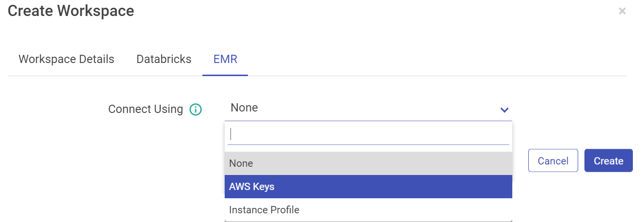The height and width of the screenshot is (222, 644).
Task: Choose None from the dropdown list
Action: [x=368, y=163]
